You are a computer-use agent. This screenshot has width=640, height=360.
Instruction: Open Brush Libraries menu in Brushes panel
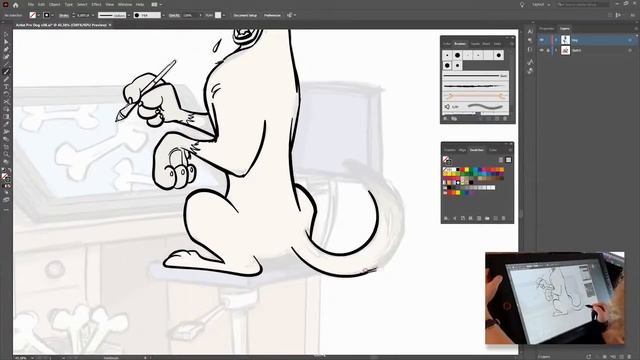point(446,118)
